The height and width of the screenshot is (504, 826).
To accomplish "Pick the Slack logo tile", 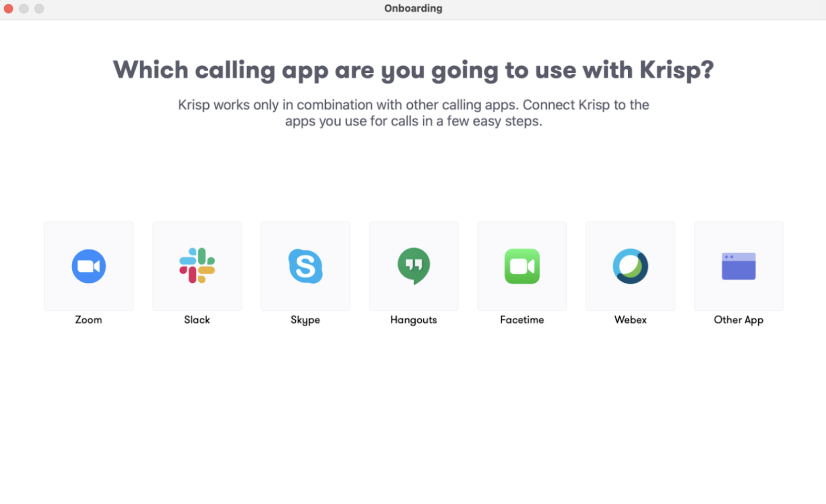I will [x=197, y=266].
